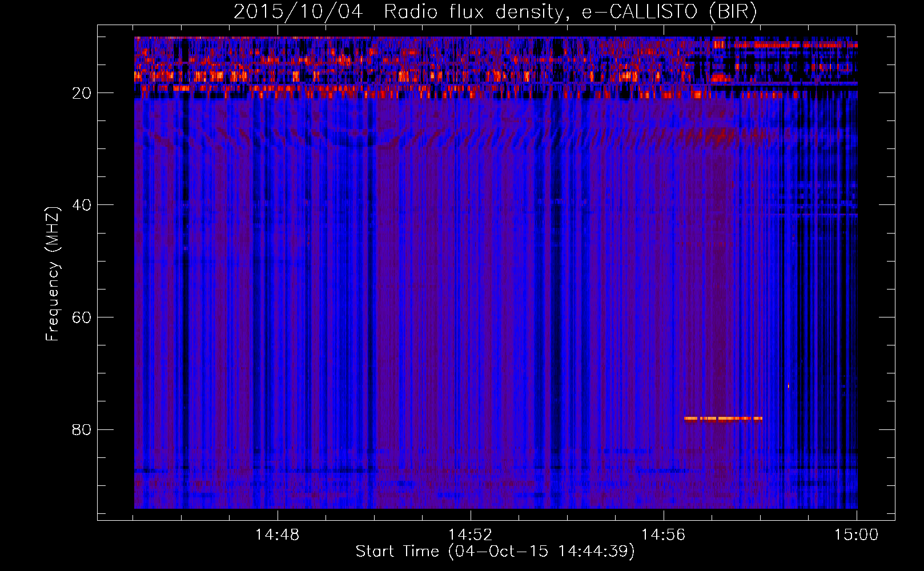Click the 20 MHz frequency tick label
The height and width of the screenshot is (571, 924).
point(82,94)
